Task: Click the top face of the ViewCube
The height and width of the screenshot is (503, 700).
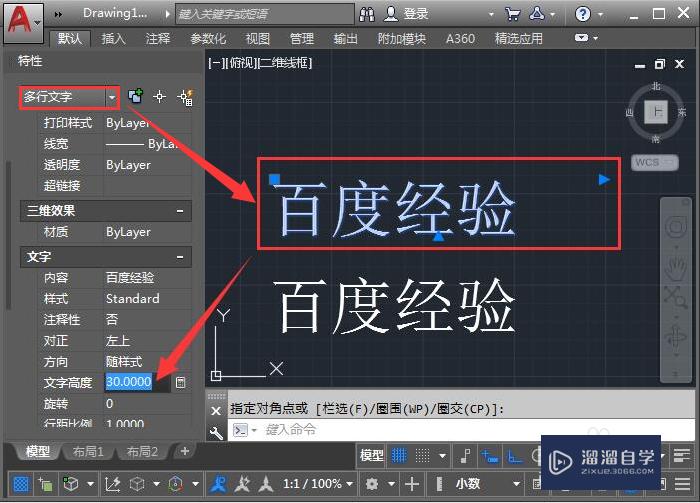Action: [x=656, y=112]
